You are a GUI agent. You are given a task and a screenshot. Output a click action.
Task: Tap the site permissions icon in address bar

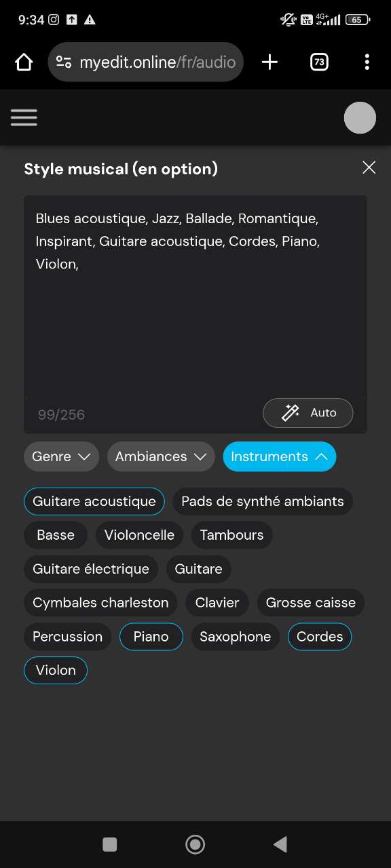pos(63,62)
